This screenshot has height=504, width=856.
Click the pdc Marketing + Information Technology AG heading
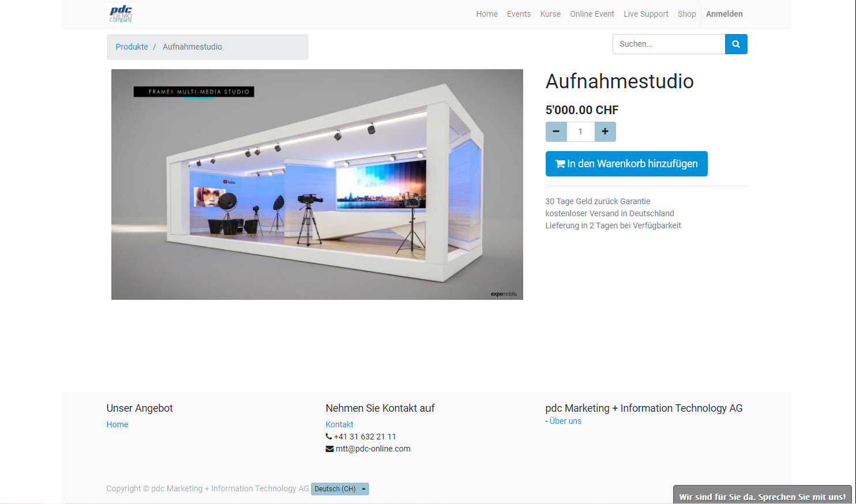coord(644,408)
